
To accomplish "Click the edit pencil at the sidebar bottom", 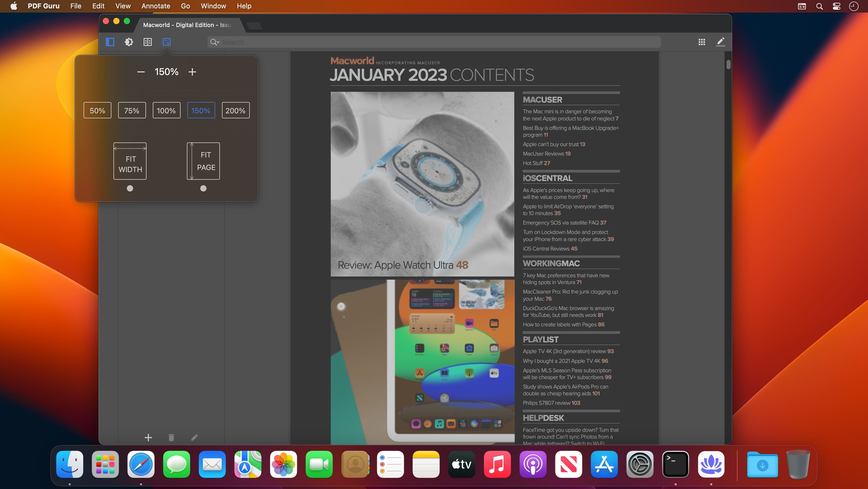I will pos(194,437).
